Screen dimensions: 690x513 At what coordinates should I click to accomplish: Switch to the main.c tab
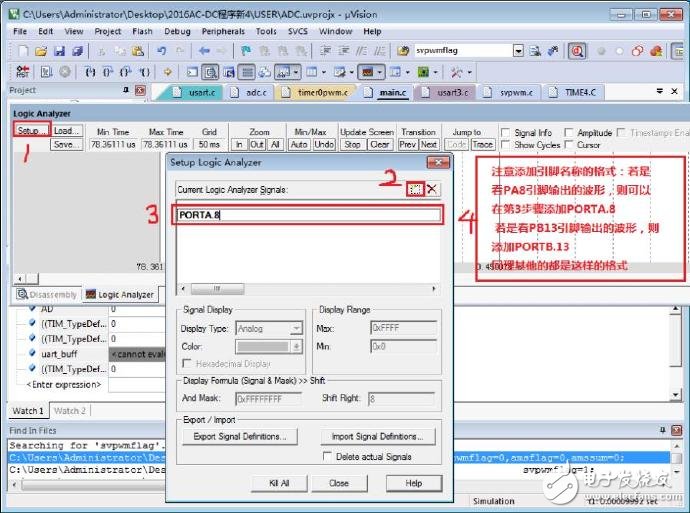pyautogui.click(x=387, y=92)
